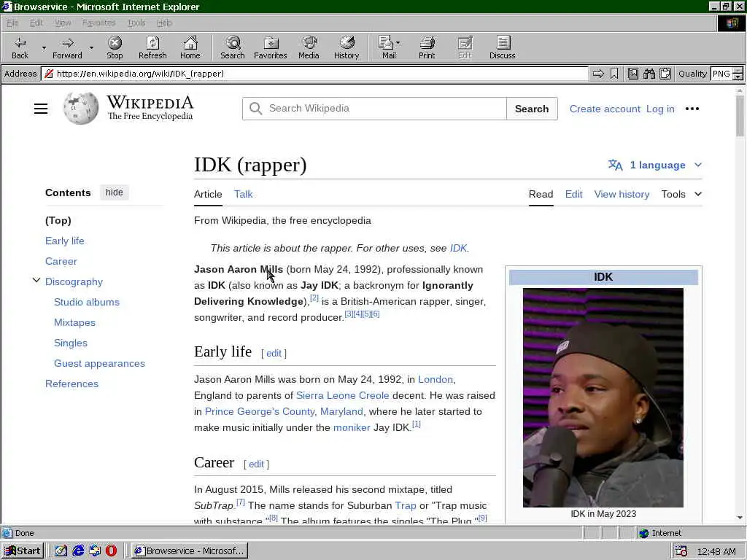Click the vertical scrollbar down arrow
The width and height of the screenshot is (747, 560).
[740, 518]
